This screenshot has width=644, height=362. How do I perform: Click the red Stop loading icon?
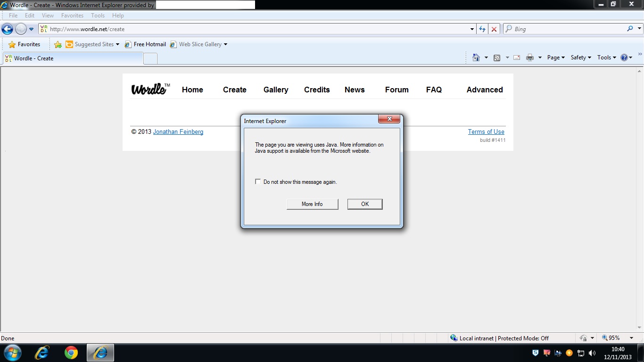[x=494, y=29]
